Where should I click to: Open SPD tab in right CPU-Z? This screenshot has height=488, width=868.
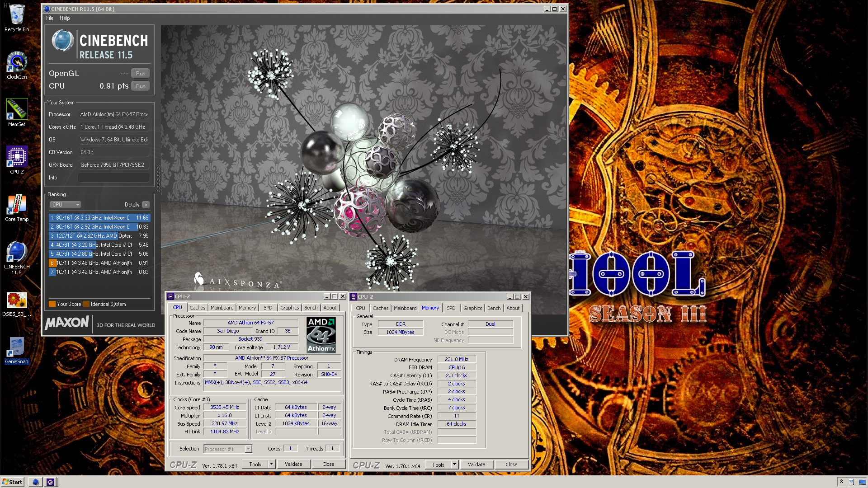451,308
